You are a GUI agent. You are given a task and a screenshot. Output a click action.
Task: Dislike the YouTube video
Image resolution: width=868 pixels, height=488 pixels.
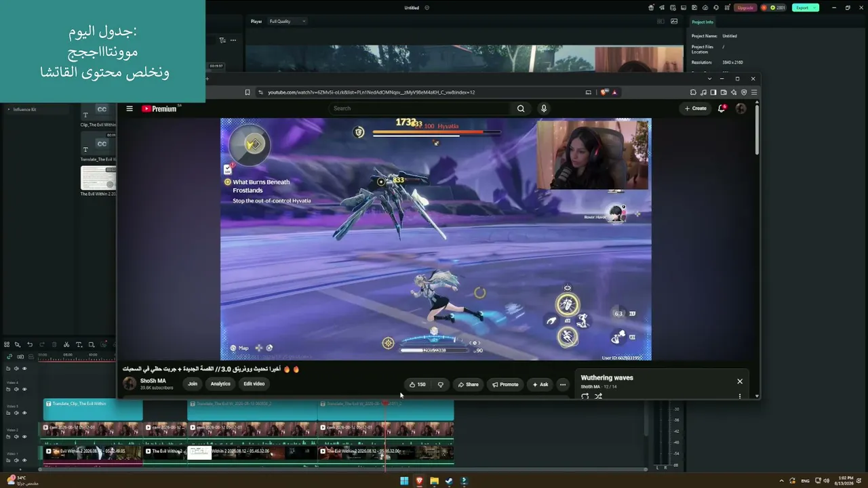pos(441,384)
